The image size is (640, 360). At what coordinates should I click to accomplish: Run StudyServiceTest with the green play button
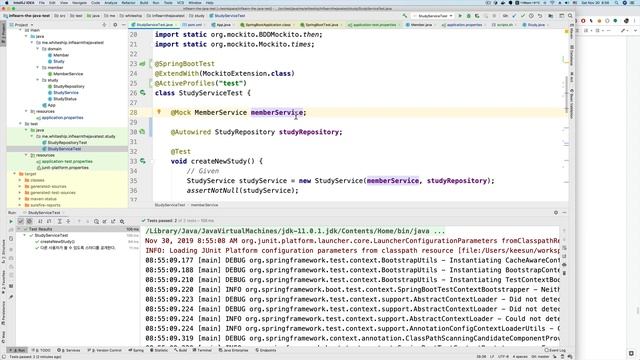tap(460, 16)
